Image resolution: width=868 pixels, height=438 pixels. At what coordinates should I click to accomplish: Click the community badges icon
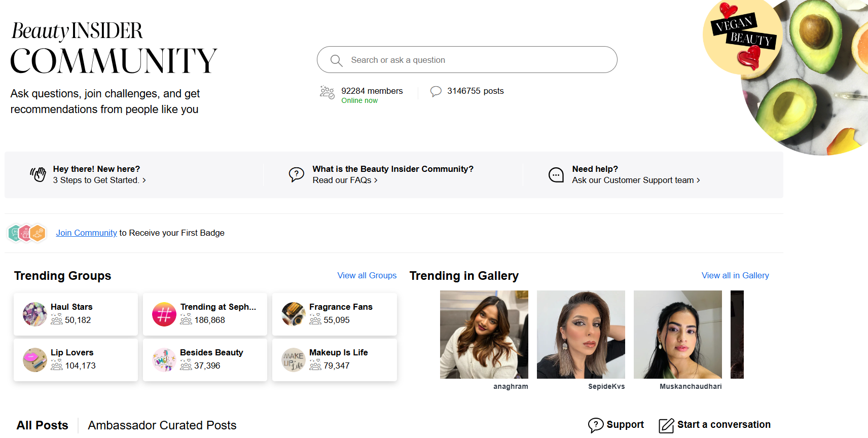pyautogui.click(x=27, y=233)
